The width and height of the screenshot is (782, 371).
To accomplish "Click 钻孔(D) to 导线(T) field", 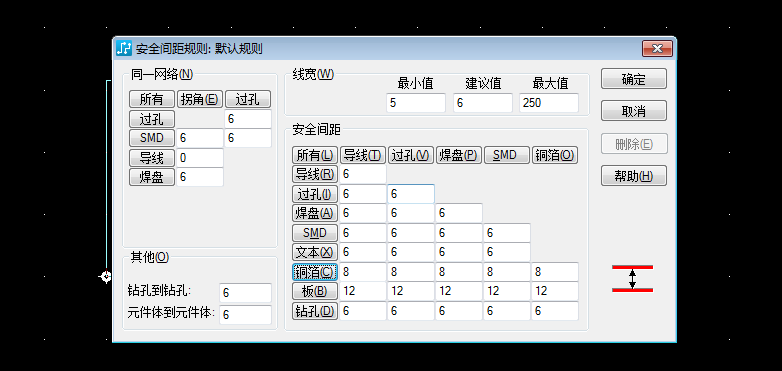I will [x=363, y=311].
